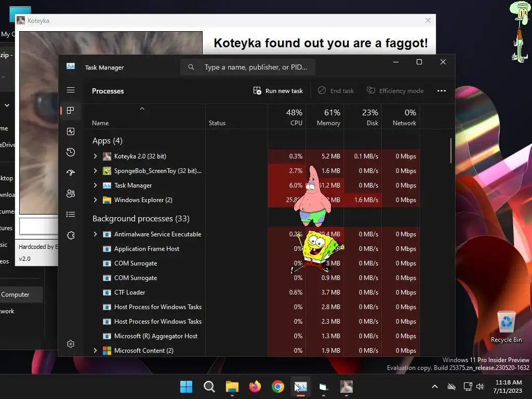Click the Background processes (33) heading
Viewport: 532px width, 399px height.
141,219
